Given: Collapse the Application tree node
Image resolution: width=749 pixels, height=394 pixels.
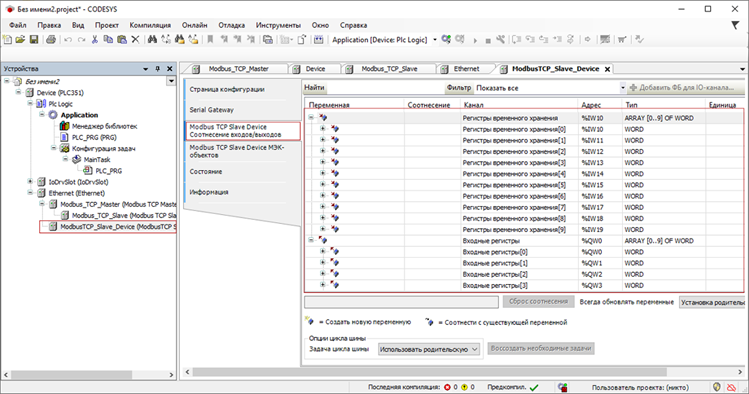Looking at the screenshot, I should 42,115.
